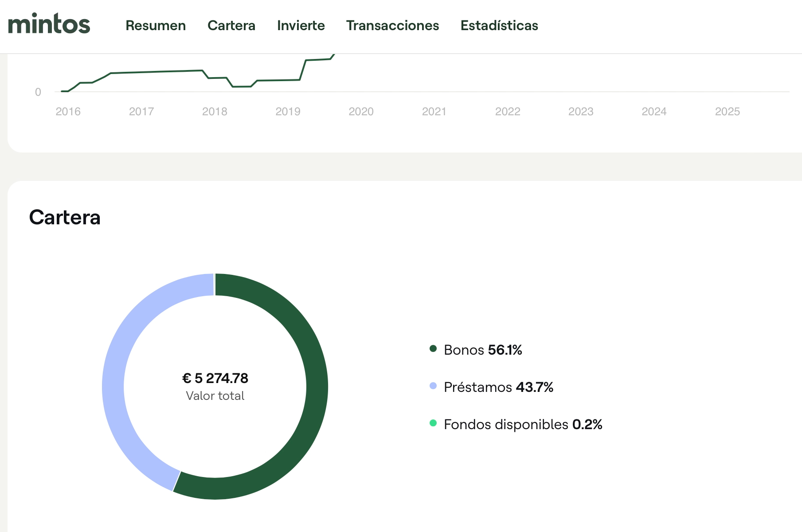The image size is (802, 532).
Task: Open the Transacciones page
Action: click(x=392, y=26)
